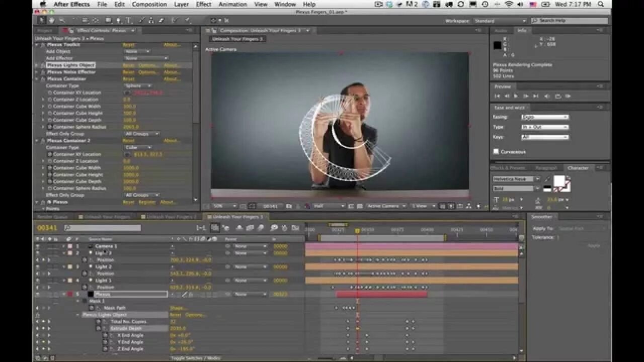Select the Zoom magnifier tool
Viewport: 644px width, 362px height.
[x=61, y=21]
